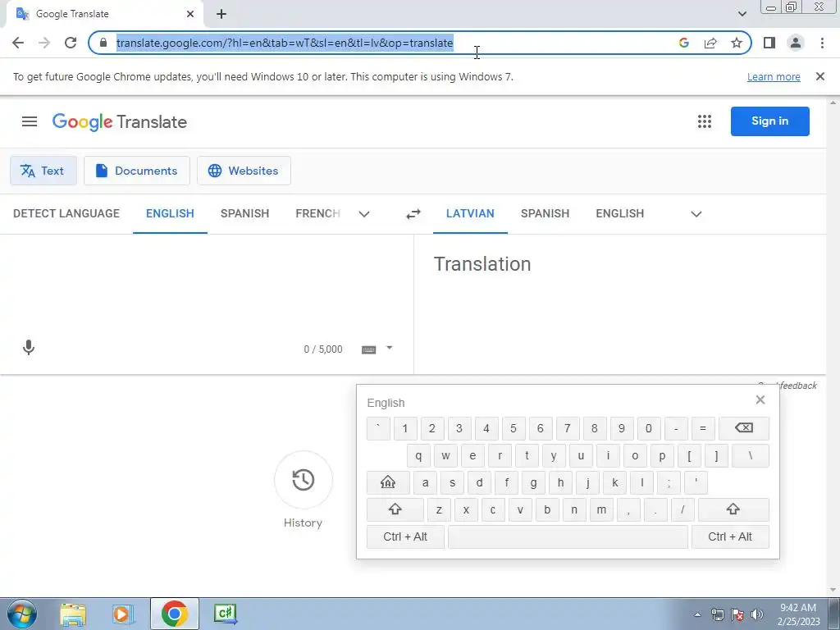Toggle left shift key on virtual keyboard
The height and width of the screenshot is (630, 840).
point(395,509)
